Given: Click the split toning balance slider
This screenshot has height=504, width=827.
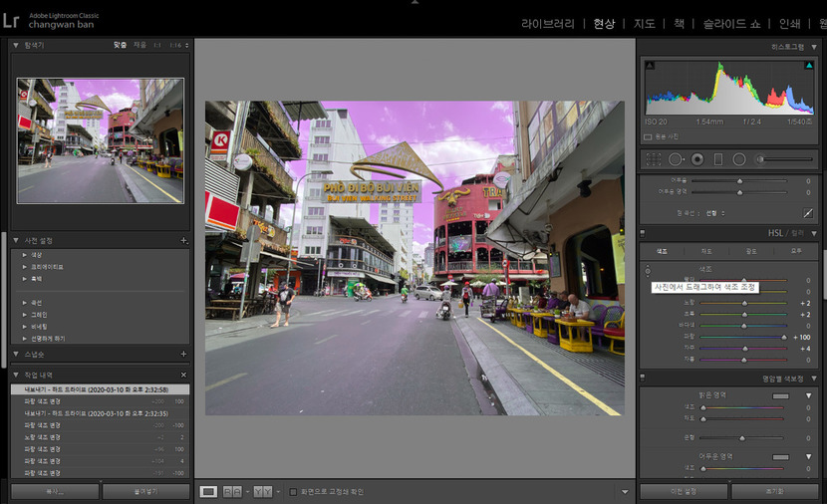Looking at the screenshot, I should (742, 438).
